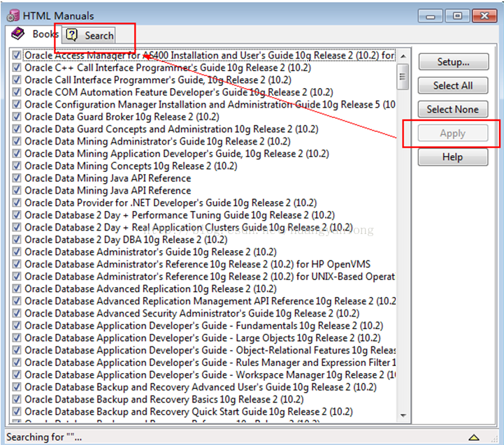This screenshot has width=504, height=445.
Task: Select Application Developer's Guide - Large Objects text
Action: tap(203, 338)
